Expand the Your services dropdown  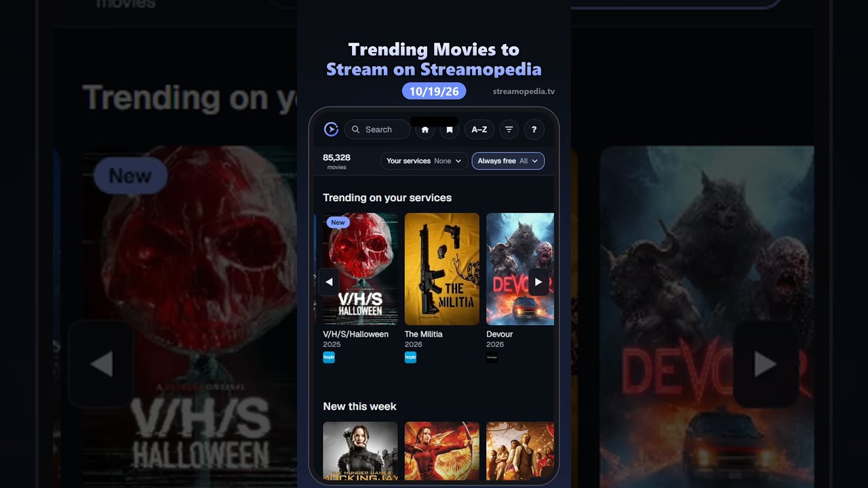click(424, 161)
